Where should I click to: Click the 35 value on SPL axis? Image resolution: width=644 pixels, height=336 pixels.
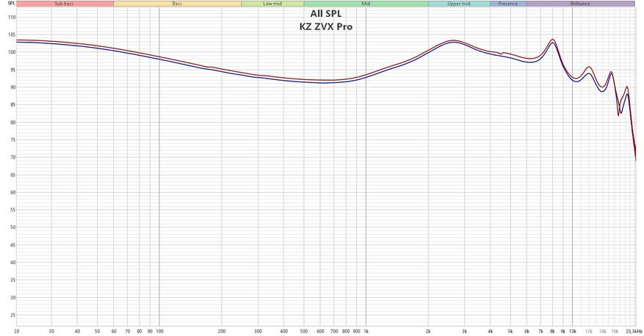pos(12,280)
